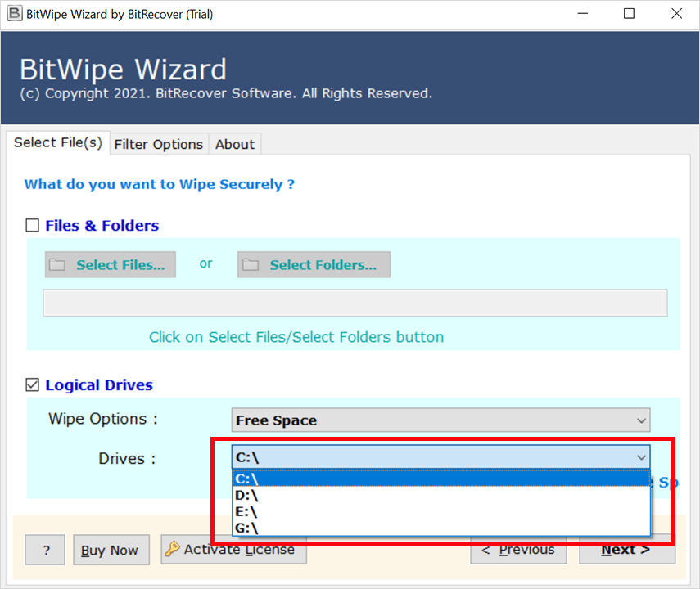Screen dimensions: 700x589
Task: Click the empty file path field
Action: [x=355, y=303]
